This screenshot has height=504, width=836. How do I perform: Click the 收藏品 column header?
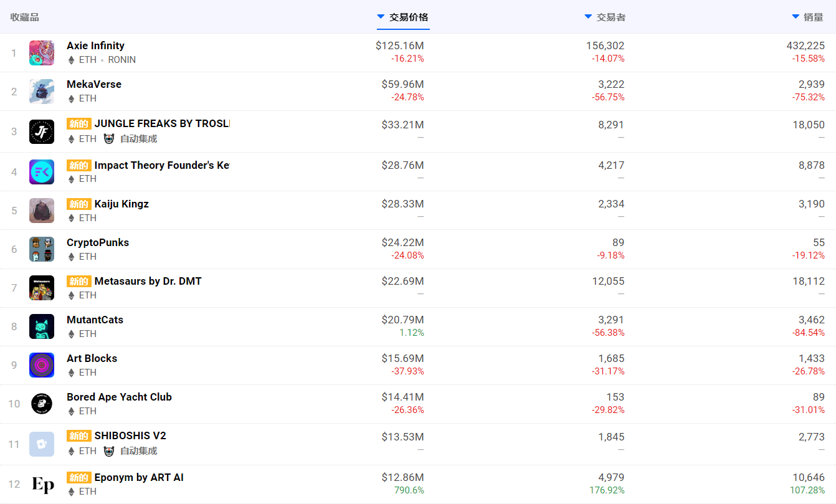click(24, 17)
